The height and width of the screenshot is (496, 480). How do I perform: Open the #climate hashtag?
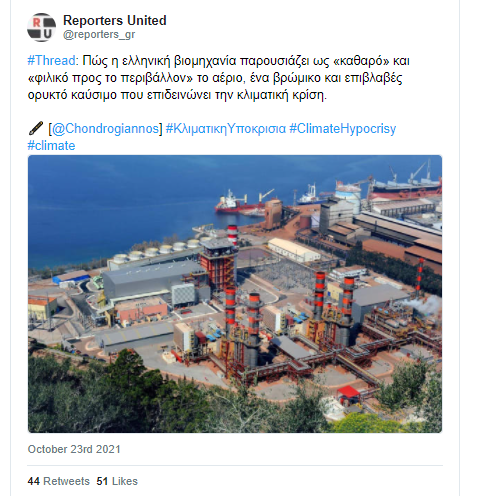pyautogui.click(x=51, y=146)
